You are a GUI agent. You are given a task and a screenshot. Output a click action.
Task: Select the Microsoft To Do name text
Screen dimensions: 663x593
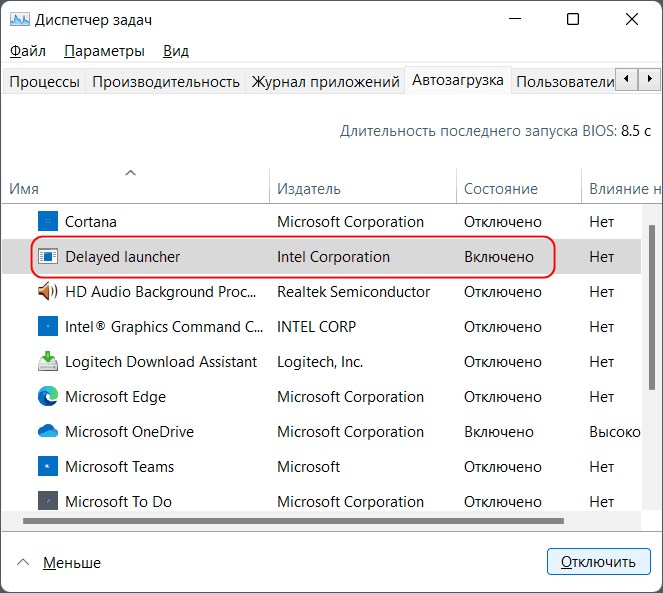118,502
